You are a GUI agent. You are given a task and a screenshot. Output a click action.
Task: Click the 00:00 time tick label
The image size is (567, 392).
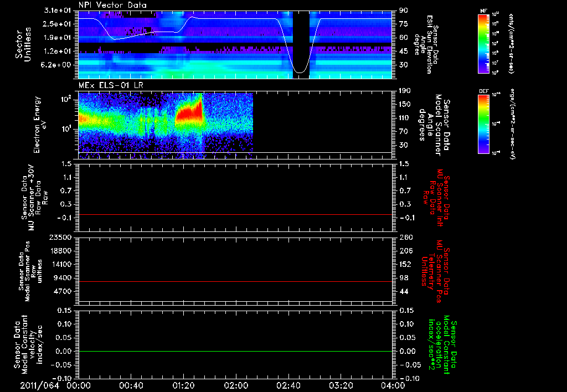tap(79, 385)
